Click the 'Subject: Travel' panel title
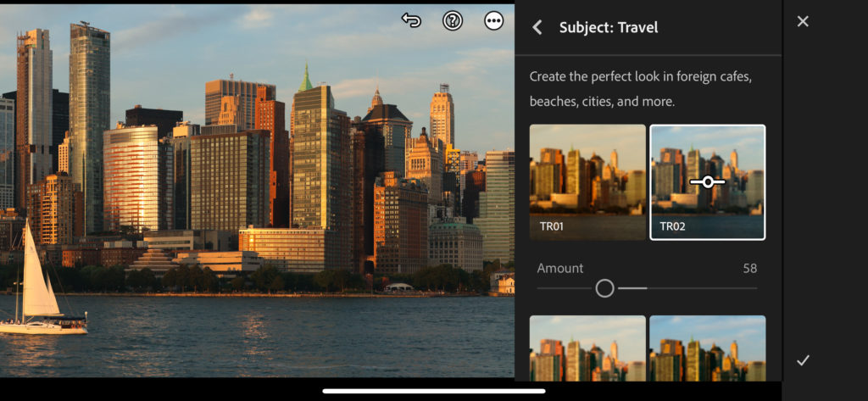This screenshot has width=868, height=401. 609,28
